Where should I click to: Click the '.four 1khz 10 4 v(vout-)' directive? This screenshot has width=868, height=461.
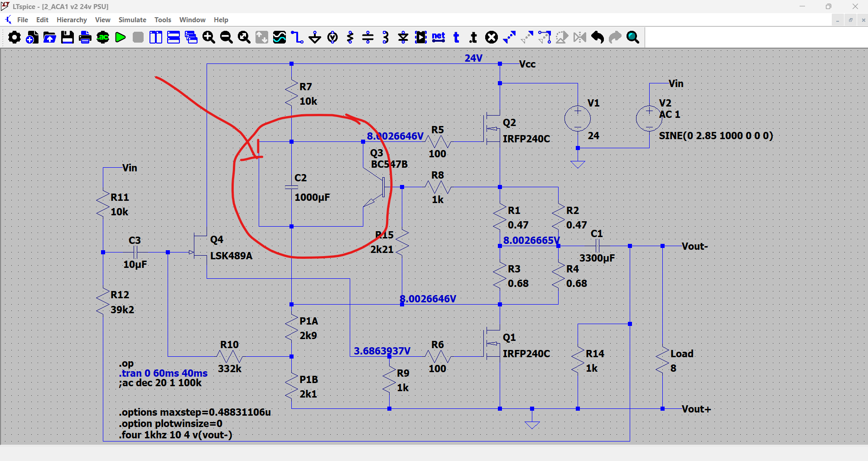pyautogui.click(x=176, y=435)
